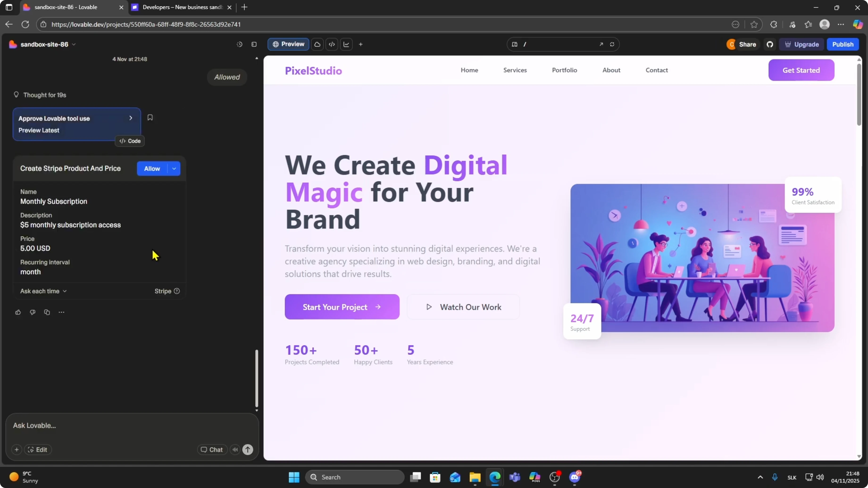Click the taskbar Search box
The height and width of the screenshot is (488, 868).
coord(355,477)
